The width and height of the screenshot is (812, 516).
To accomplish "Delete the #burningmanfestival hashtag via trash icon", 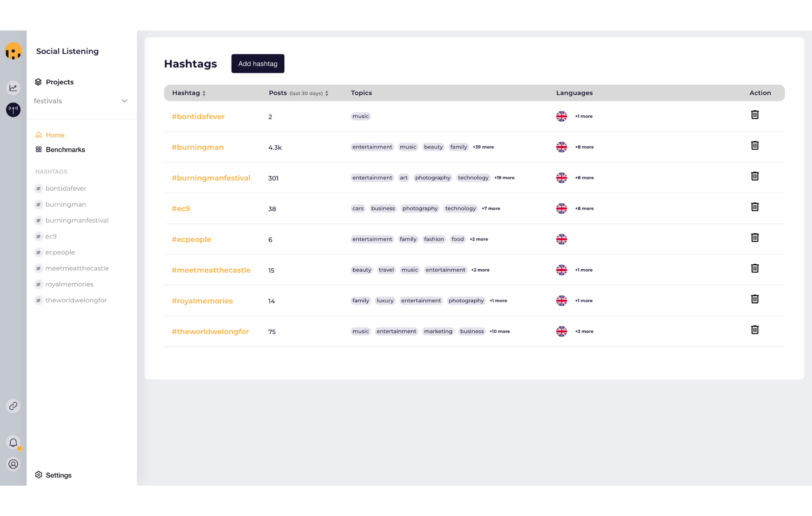I will (x=755, y=176).
